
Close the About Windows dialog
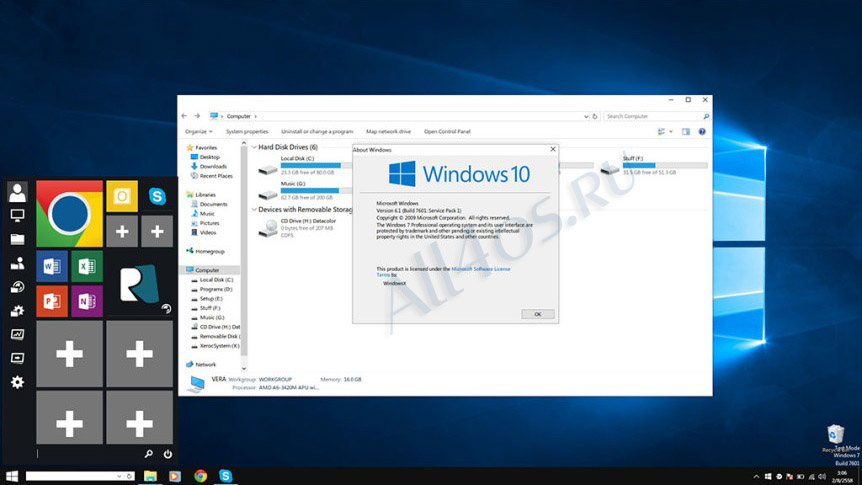pos(553,150)
